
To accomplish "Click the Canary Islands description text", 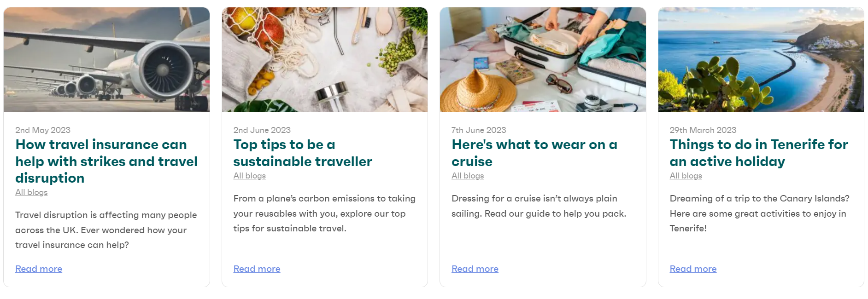I will point(759,213).
